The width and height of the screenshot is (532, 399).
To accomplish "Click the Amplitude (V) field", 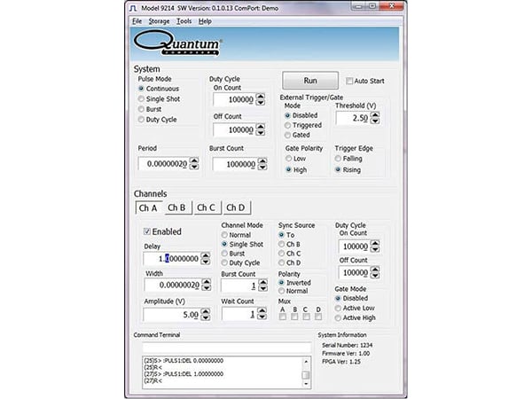I will pyautogui.click(x=171, y=315).
